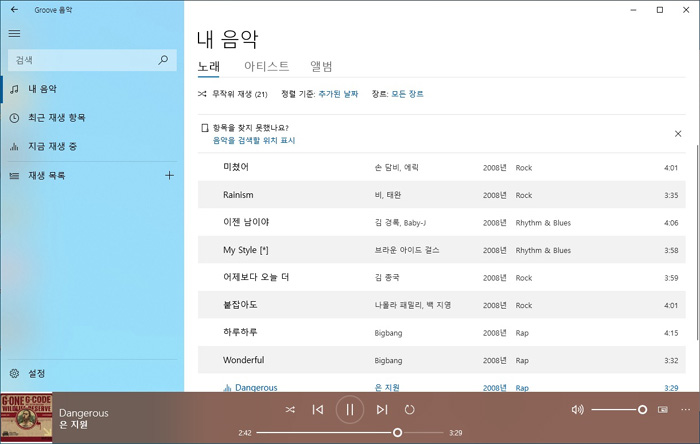
Task: Select the song 어제보다 오늘 더
Action: [x=442, y=277]
